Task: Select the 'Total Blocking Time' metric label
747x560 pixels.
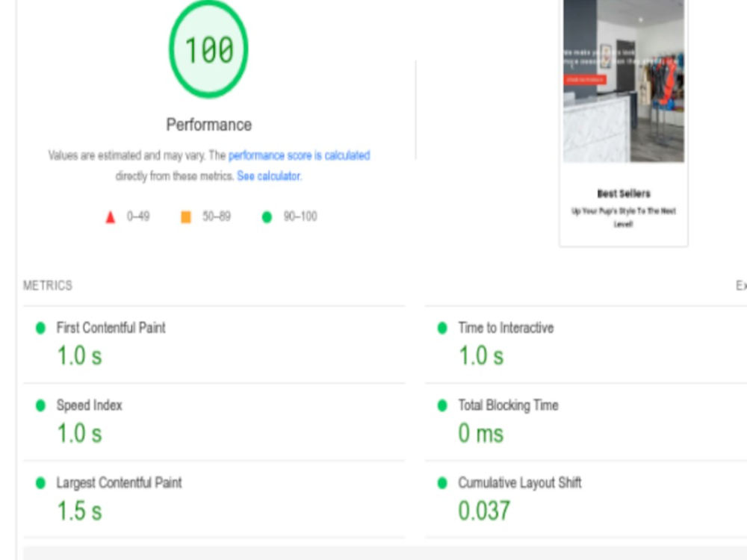Action: 508,405
